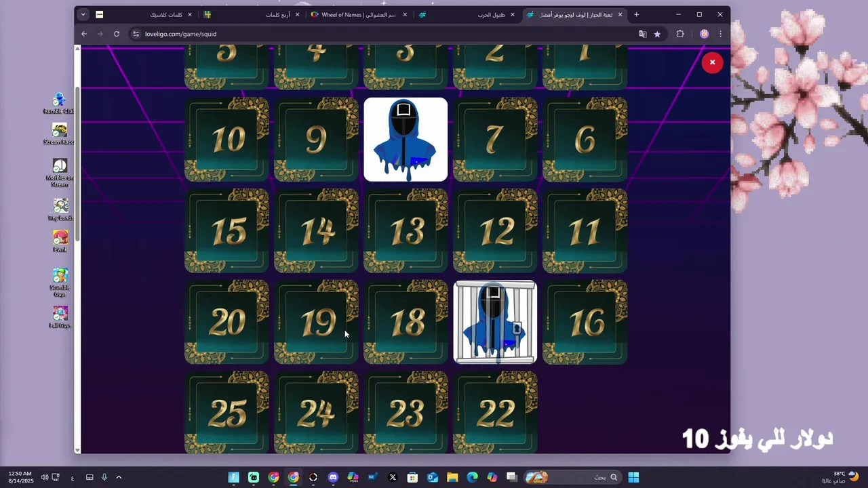Click the taskbar search box

click(572, 477)
